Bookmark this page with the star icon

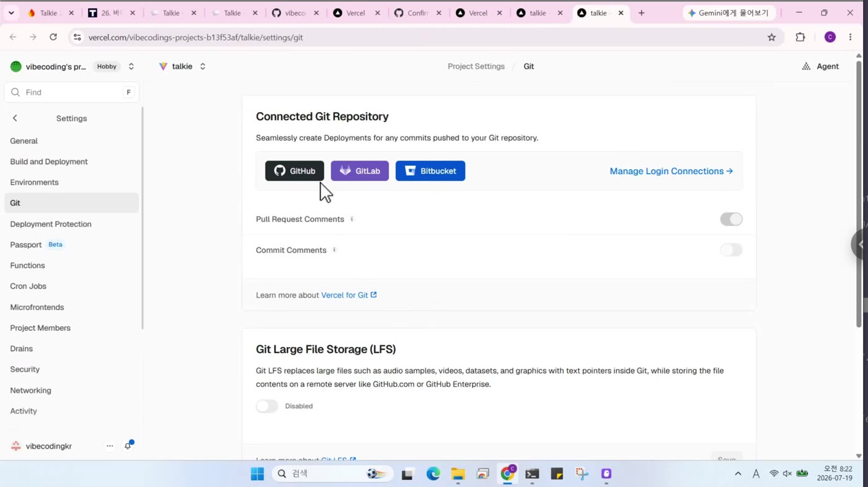(x=771, y=37)
